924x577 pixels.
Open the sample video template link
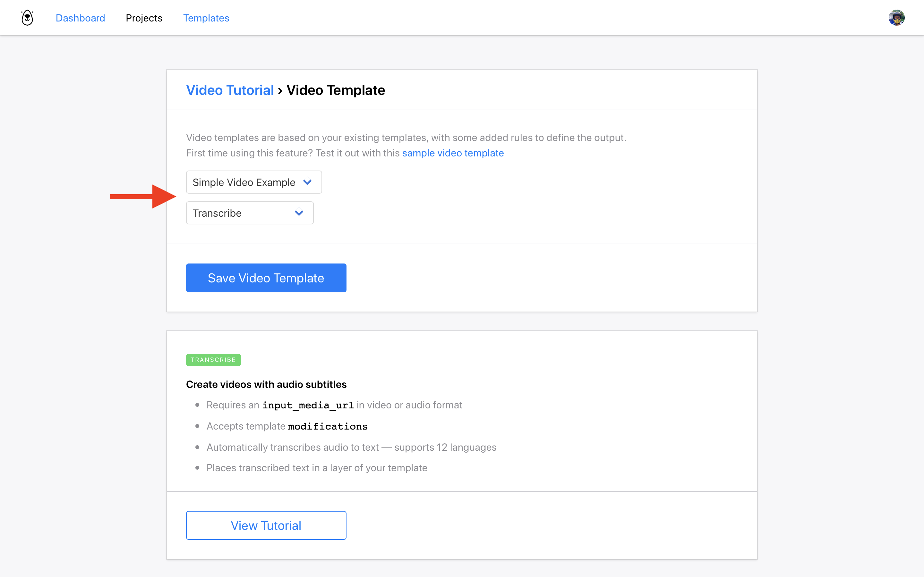coord(453,153)
